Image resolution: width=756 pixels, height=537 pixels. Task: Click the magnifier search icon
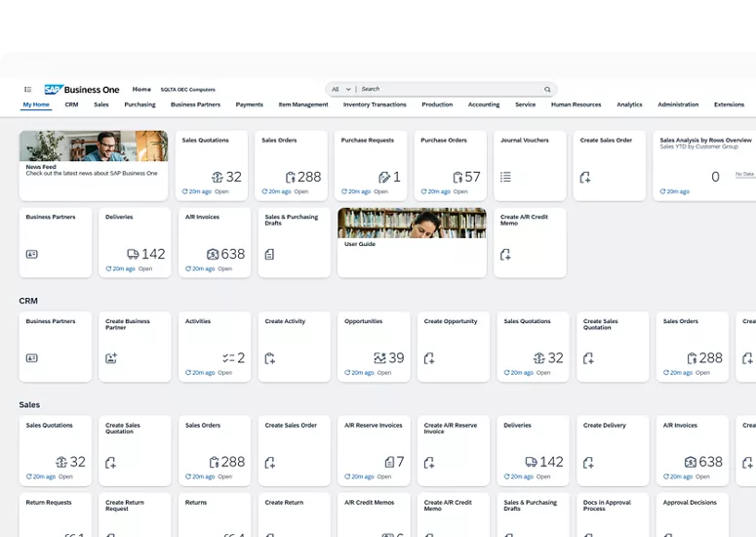coord(547,89)
